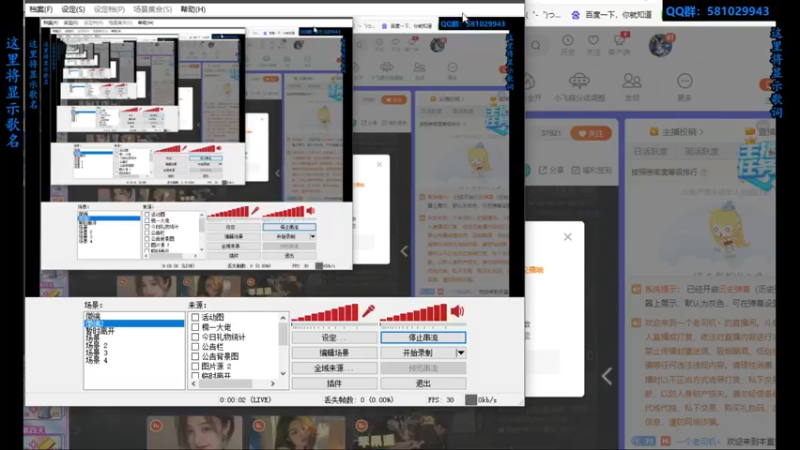Select the 暂时离开 scene
800x450 pixels.
click(x=100, y=331)
